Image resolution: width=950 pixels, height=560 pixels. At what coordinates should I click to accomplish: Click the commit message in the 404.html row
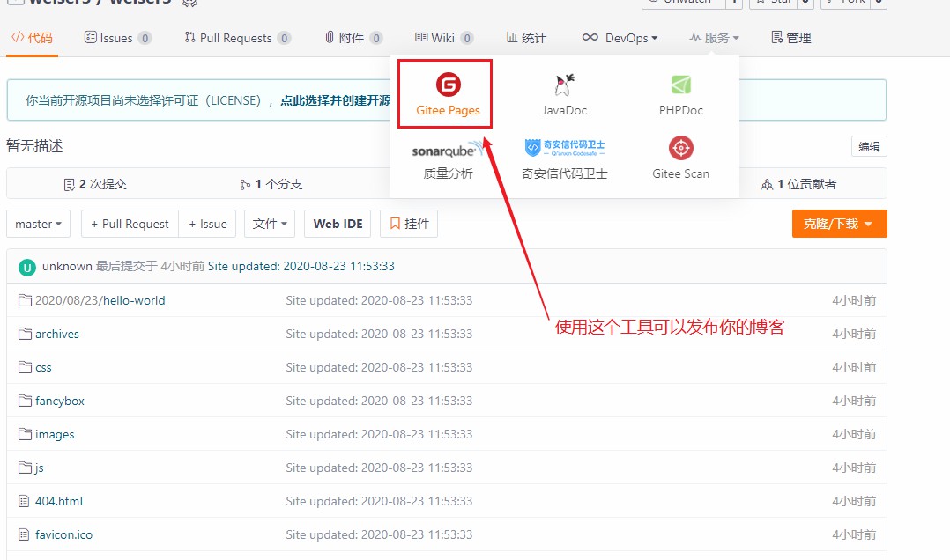point(379,501)
